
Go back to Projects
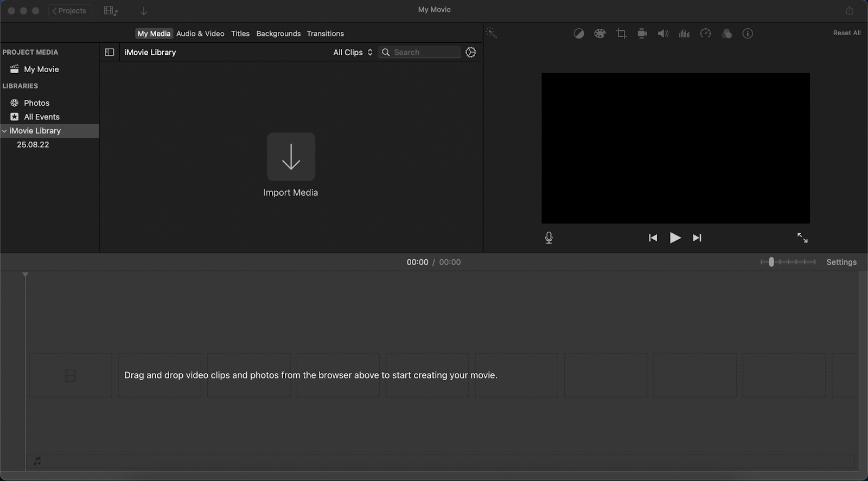point(70,11)
